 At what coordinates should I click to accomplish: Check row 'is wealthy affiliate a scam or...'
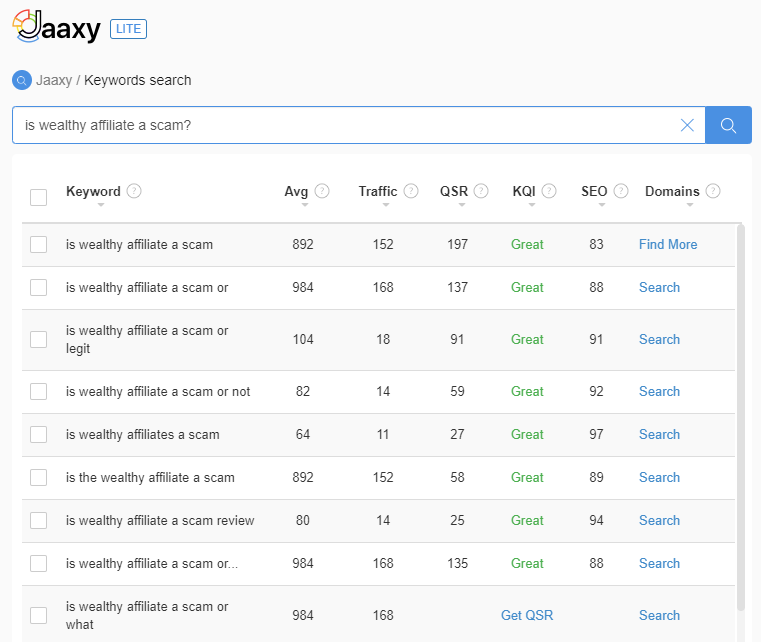pos(38,563)
